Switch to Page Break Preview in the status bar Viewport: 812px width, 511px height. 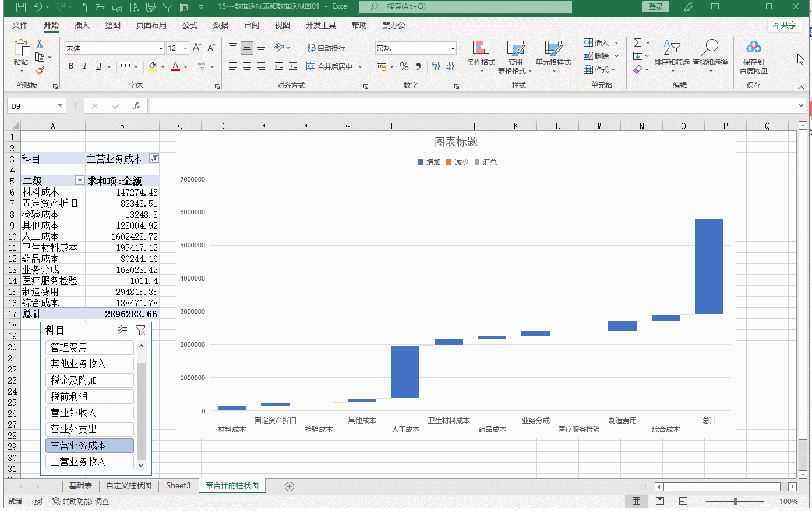683,501
